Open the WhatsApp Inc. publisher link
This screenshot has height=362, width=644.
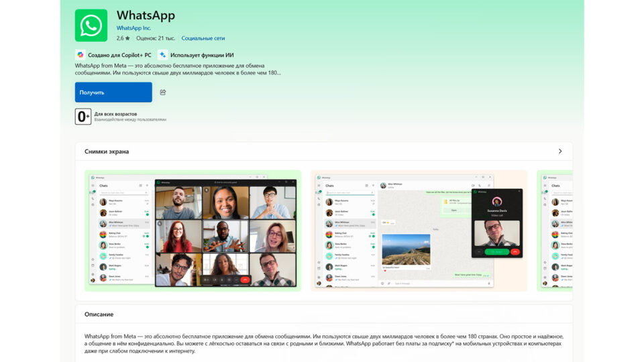click(133, 28)
